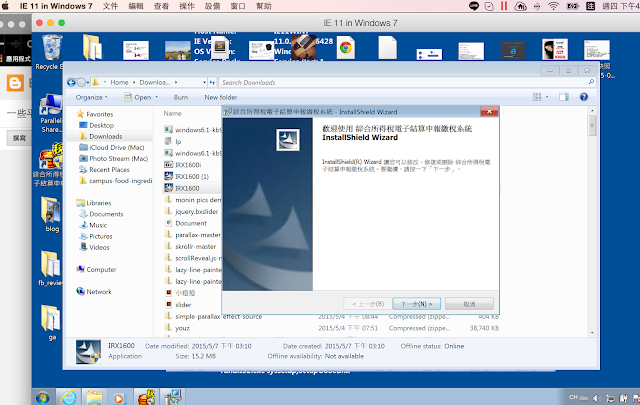Open the 編輯 menu
Screen dimensions: 640x405
click(x=136, y=6)
